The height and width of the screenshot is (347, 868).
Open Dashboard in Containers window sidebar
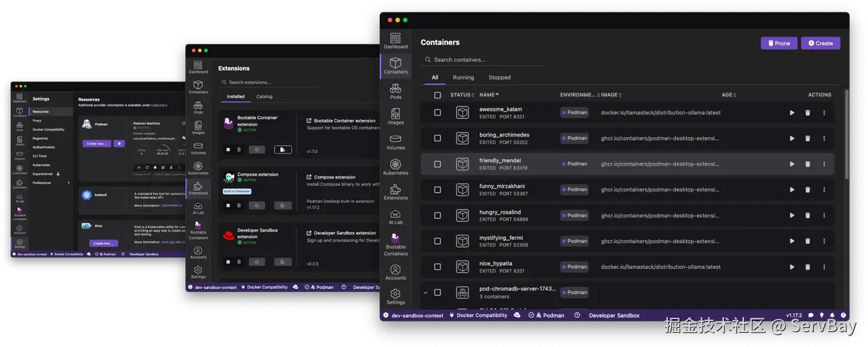[x=395, y=41]
